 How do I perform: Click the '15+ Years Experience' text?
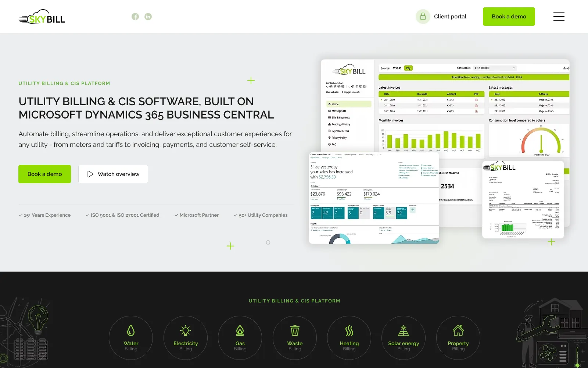pyautogui.click(x=47, y=215)
